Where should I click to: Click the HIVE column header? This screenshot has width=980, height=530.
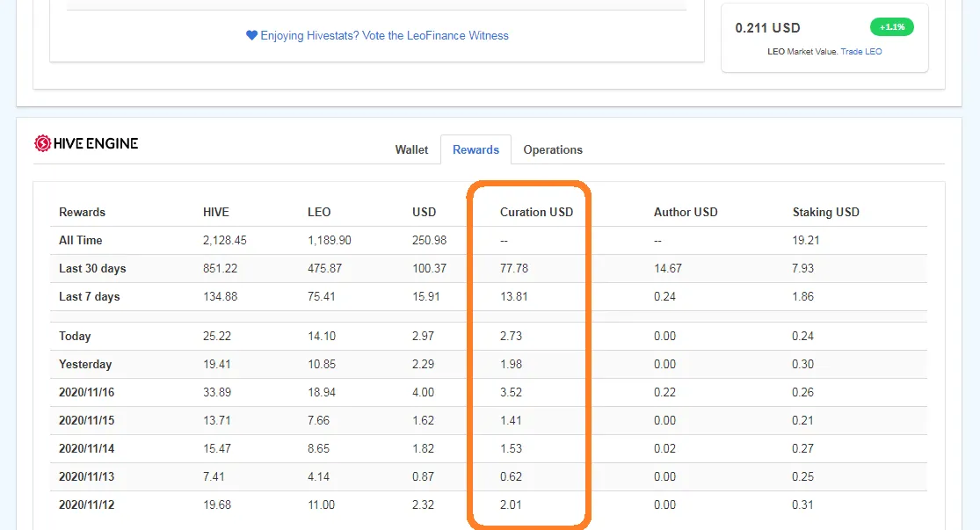[x=215, y=212]
